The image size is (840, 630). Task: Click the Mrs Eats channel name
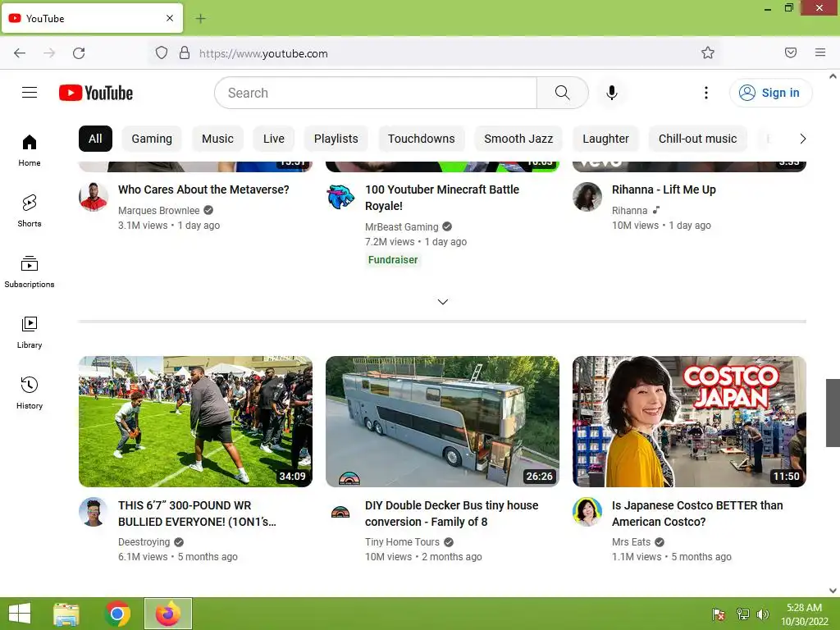(631, 542)
